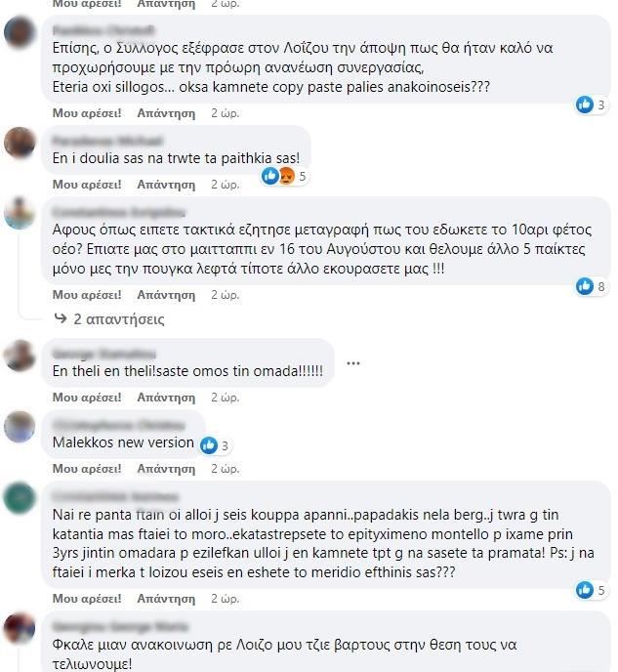
Task: Open the author name above the Φκαλε μιαν ανακοινωση comment
Action: [x=120, y=626]
